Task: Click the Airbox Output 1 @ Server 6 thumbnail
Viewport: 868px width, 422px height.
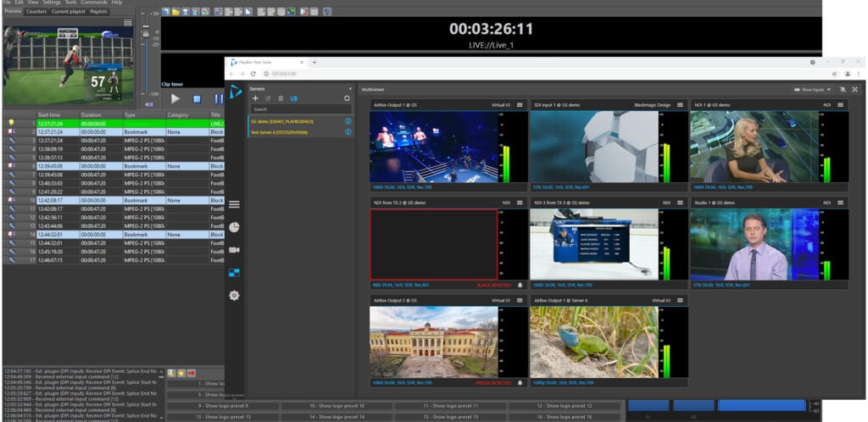Action: coord(594,342)
